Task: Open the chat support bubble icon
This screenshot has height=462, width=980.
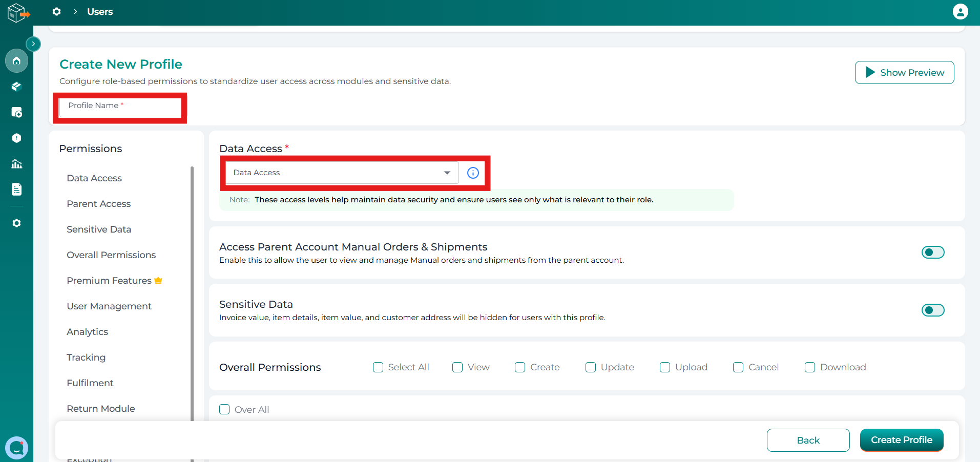Action: point(16,448)
